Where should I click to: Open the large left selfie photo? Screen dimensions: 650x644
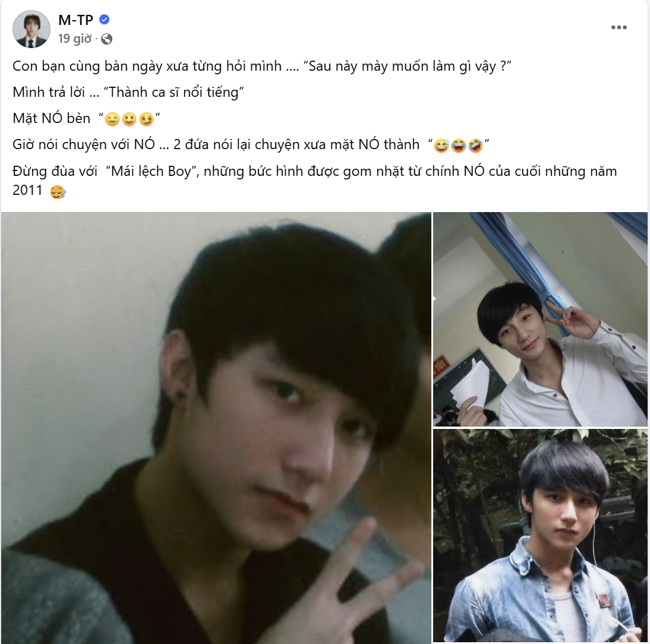point(216,428)
